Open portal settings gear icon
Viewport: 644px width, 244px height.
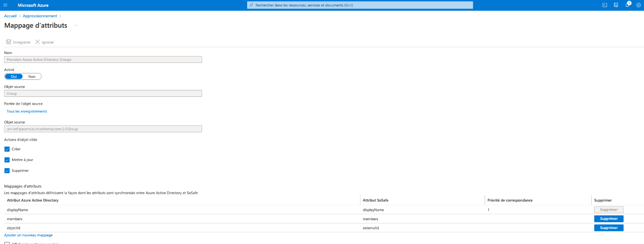pos(638,5)
